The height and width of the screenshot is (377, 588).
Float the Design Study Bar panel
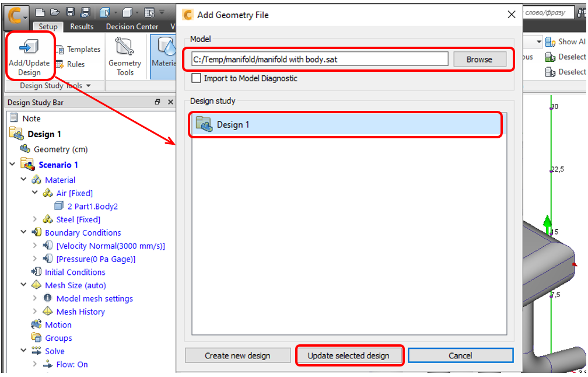pyautogui.click(x=157, y=102)
